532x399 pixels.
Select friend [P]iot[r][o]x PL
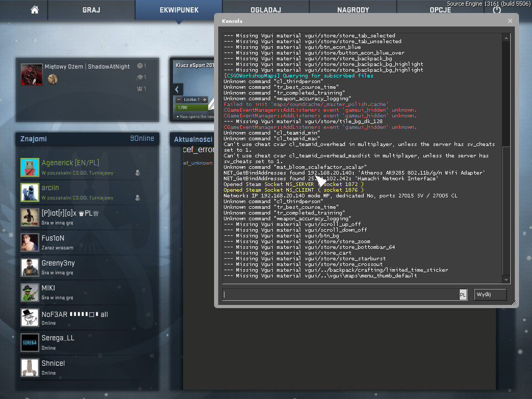(x=82, y=217)
